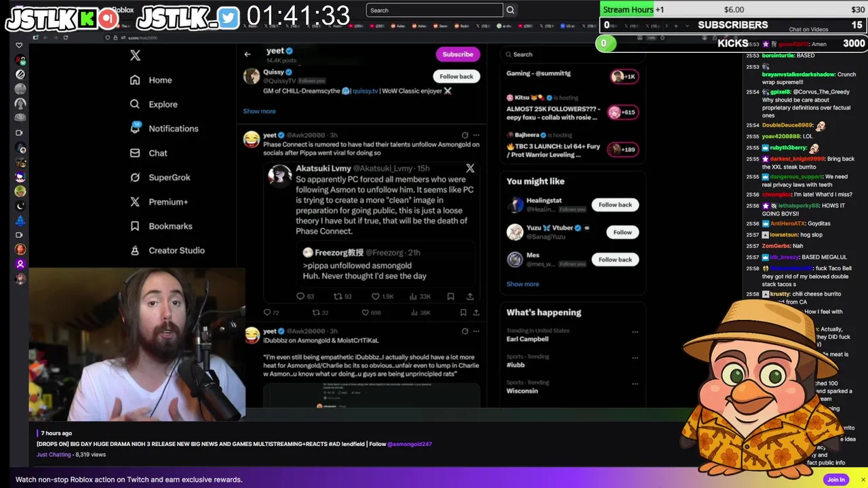Viewport: 868px width, 488px height.
Task: Click Show more under You might like
Action: 523,284
